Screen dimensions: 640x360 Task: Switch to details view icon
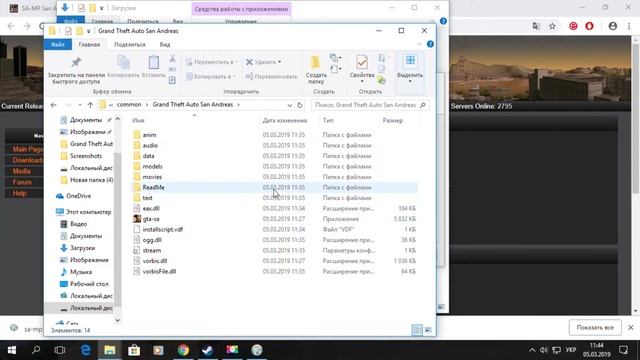417,330
